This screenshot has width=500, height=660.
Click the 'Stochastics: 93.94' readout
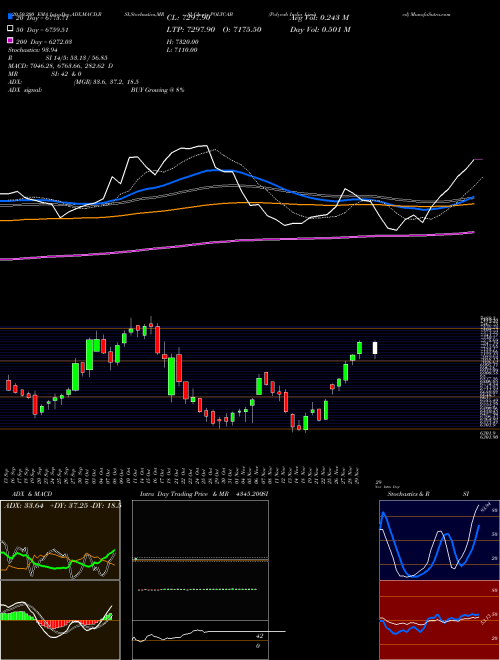tap(33, 50)
